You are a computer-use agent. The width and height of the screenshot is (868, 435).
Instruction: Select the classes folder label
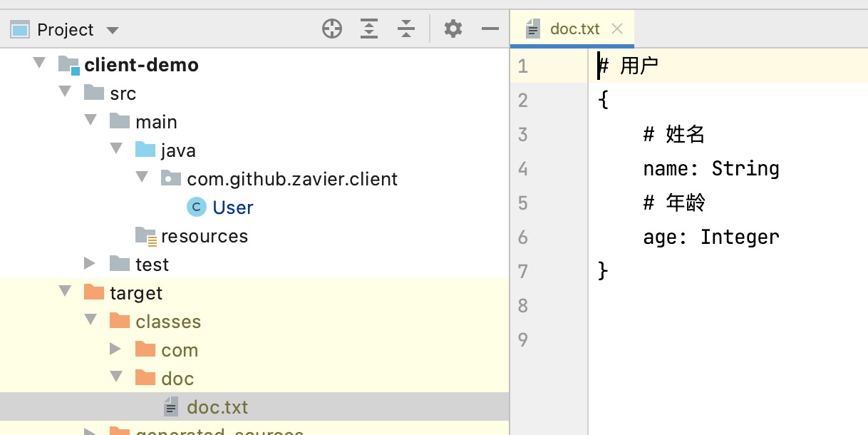pyautogui.click(x=168, y=322)
